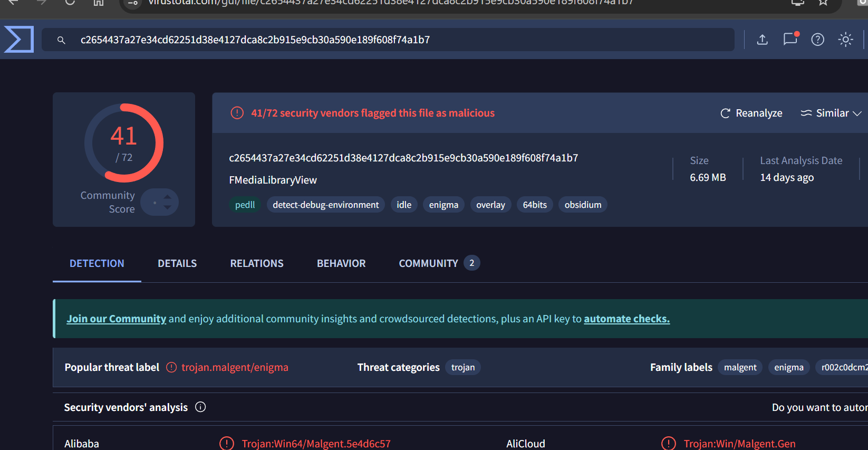Open the help question mark icon

coord(818,40)
